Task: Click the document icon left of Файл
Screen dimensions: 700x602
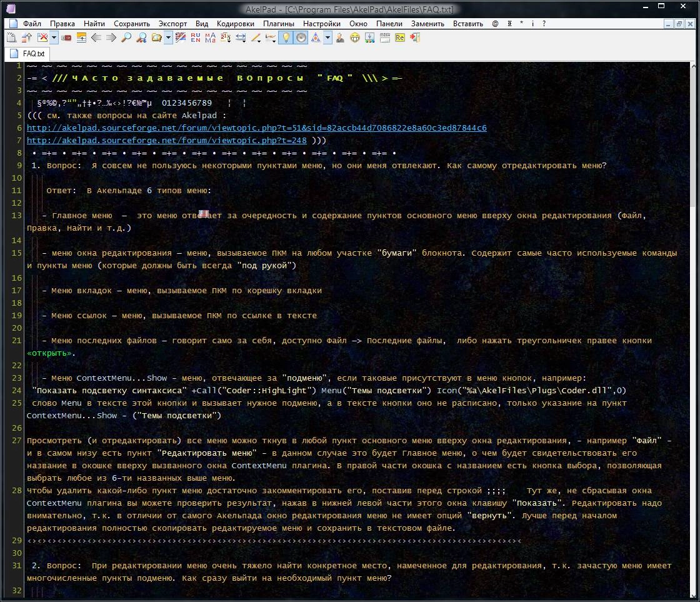Action: pyautogui.click(x=13, y=24)
